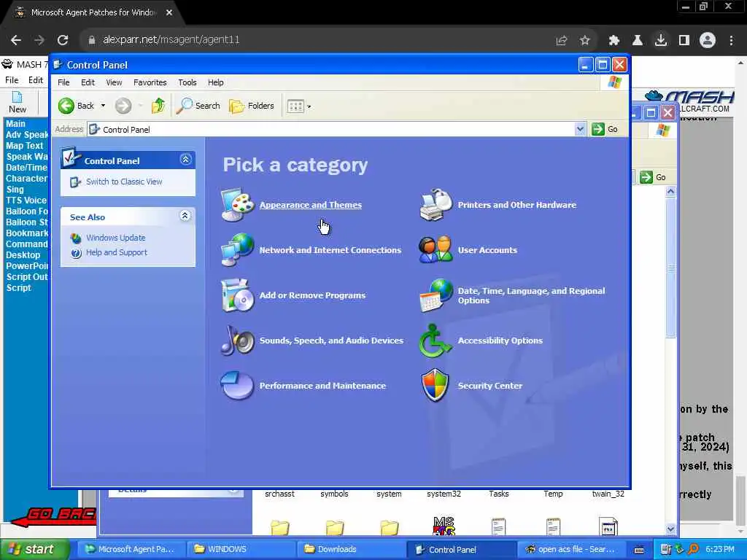Viewport: 747px width, 560px height.
Task: Open browser profile avatar icon
Action: (x=708, y=40)
